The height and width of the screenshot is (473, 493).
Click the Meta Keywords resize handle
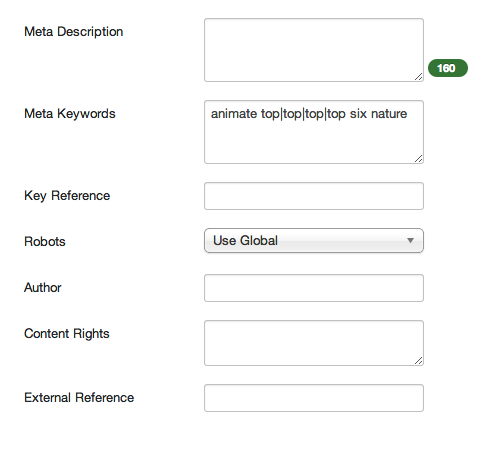coord(419,159)
